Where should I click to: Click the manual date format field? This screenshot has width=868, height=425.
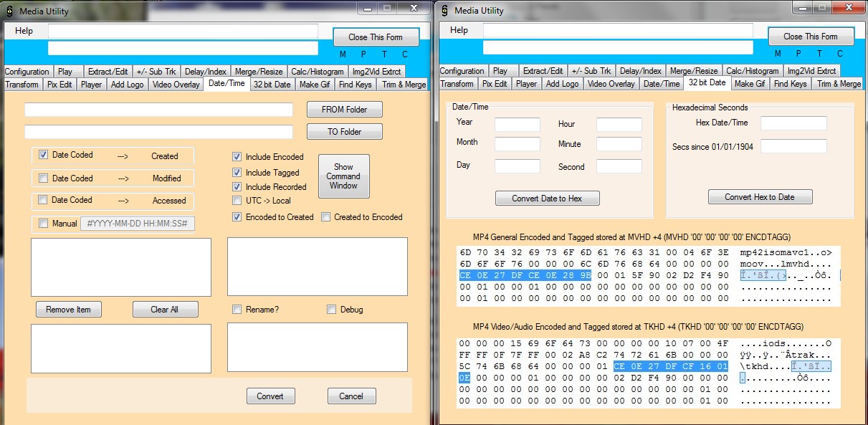(137, 224)
